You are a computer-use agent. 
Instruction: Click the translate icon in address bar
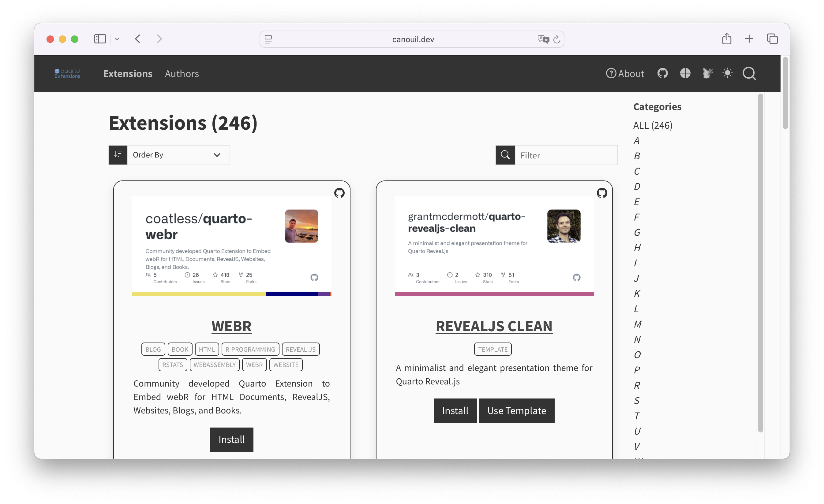543,39
